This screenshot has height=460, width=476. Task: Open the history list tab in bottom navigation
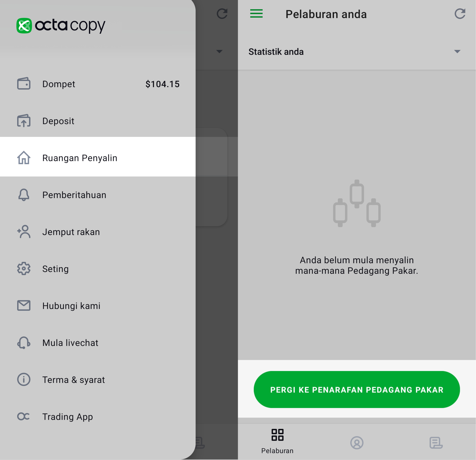click(x=436, y=443)
